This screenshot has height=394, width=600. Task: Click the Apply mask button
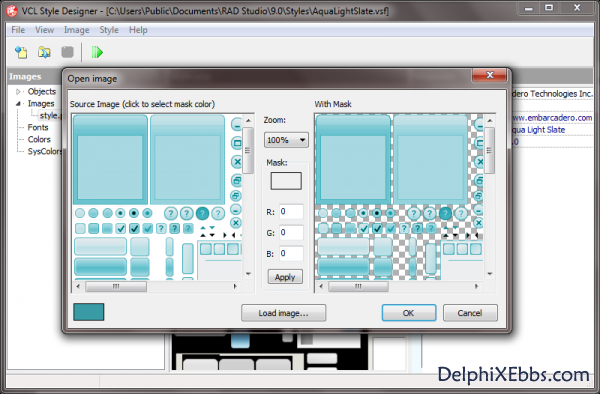click(285, 277)
